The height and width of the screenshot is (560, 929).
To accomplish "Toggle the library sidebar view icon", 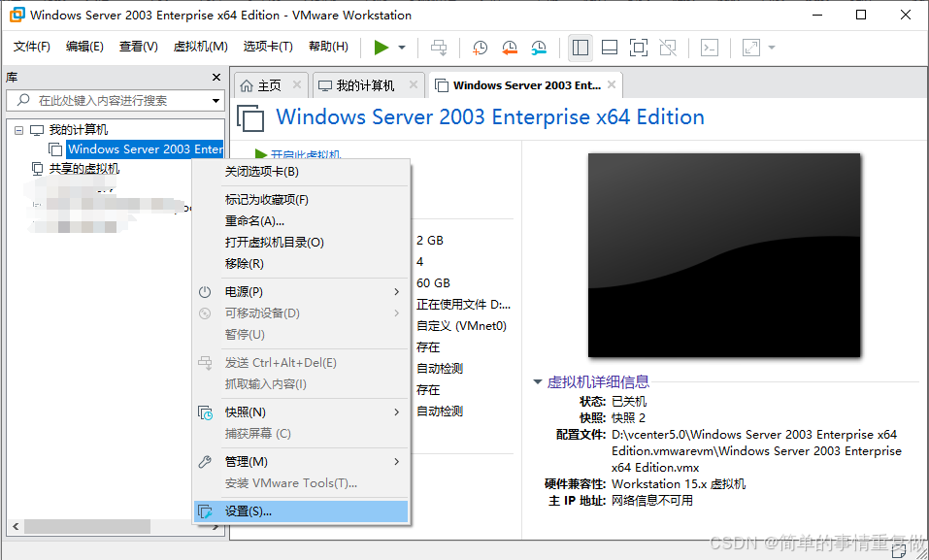I will (581, 48).
